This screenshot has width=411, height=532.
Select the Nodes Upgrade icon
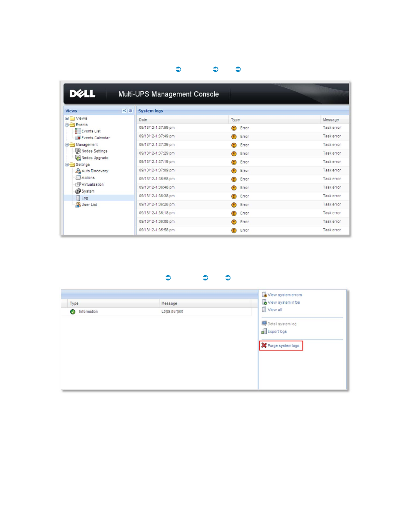(78, 158)
